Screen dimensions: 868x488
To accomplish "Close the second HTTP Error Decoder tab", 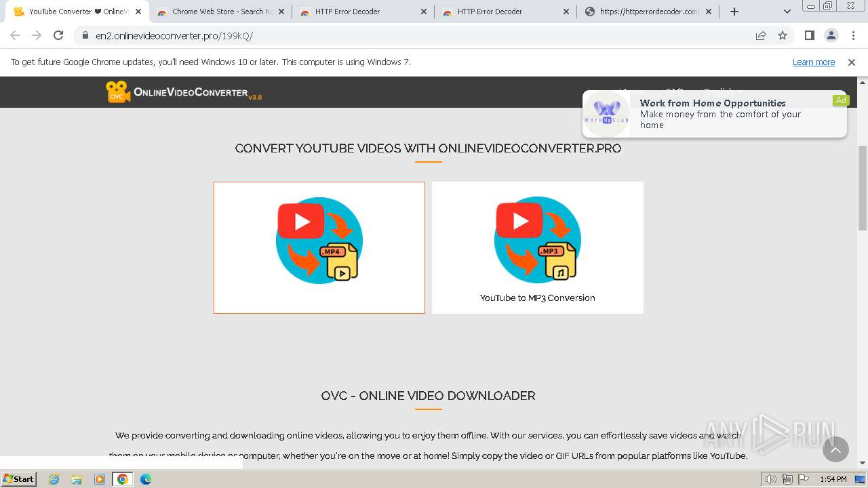I will coord(566,12).
